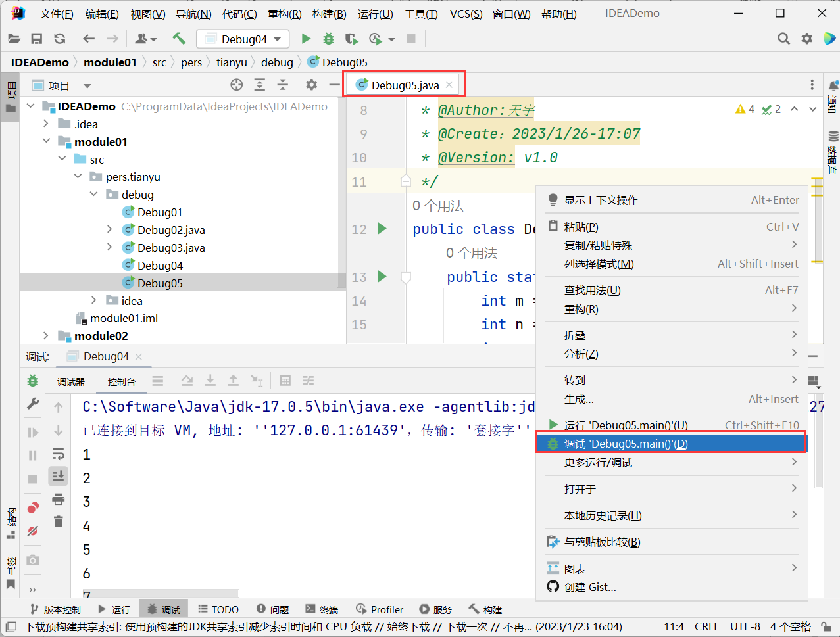Click the Build hammer icon
The image size is (840, 637).
click(x=179, y=39)
